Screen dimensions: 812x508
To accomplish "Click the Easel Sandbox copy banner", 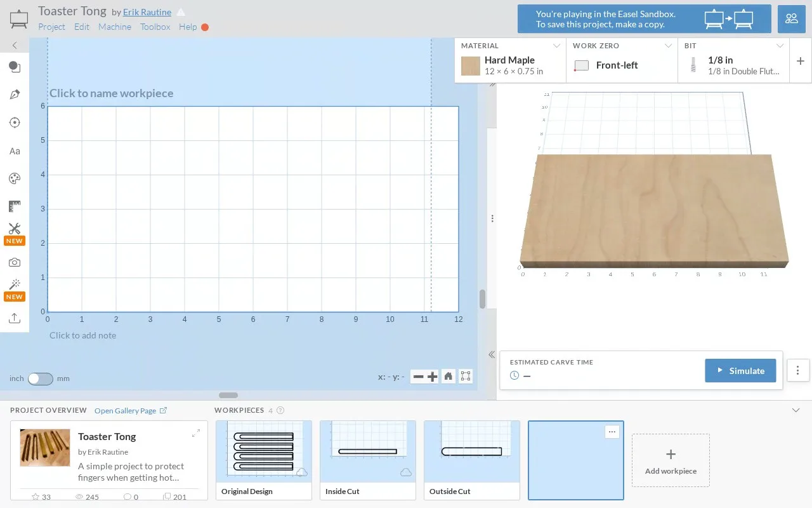I will (x=645, y=19).
